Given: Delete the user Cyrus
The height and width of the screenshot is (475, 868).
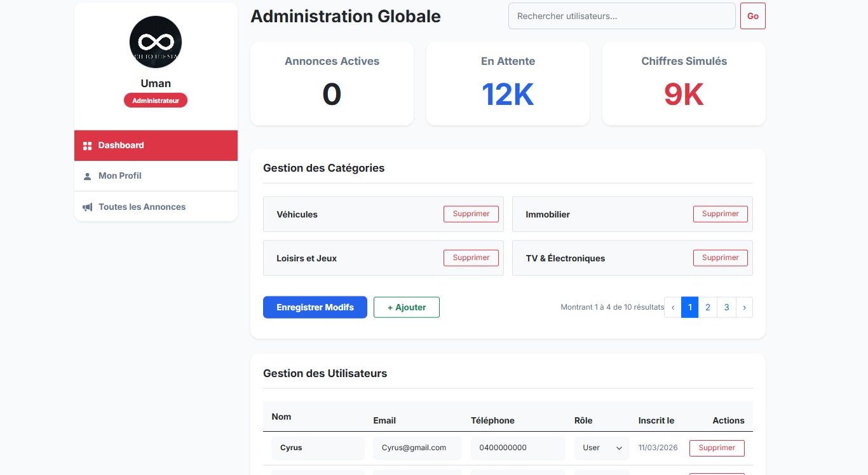Looking at the screenshot, I should pyautogui.click(x=717, y=448).
